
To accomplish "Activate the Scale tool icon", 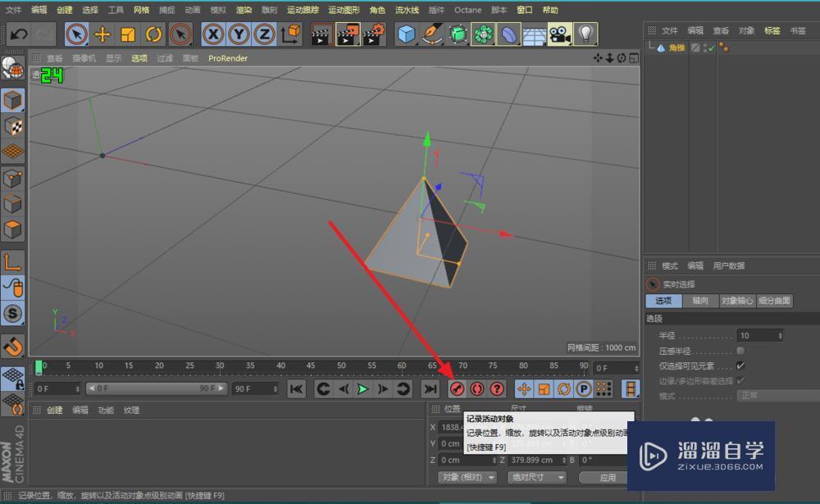I will (x=128, y=34).
